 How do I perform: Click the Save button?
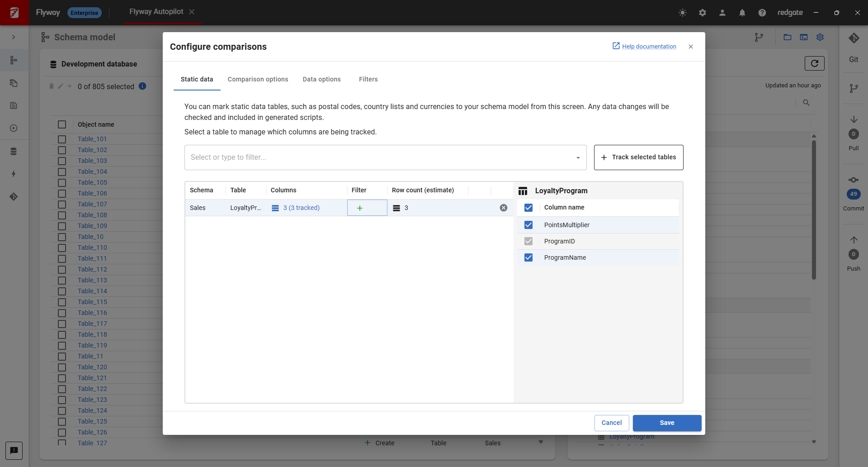[x=667, y=423]
